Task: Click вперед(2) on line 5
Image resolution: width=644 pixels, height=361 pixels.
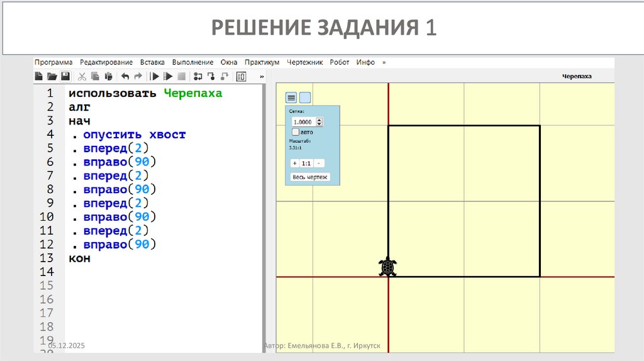Action: 116,148
